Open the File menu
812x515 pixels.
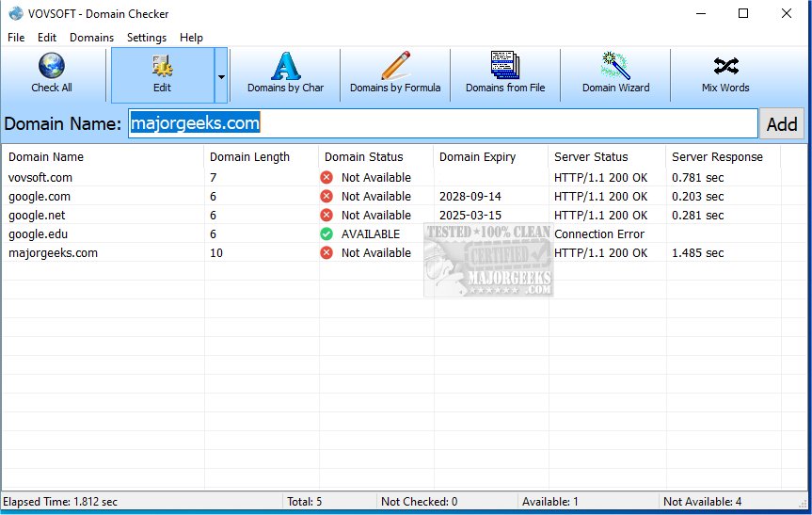click(16, 38)
